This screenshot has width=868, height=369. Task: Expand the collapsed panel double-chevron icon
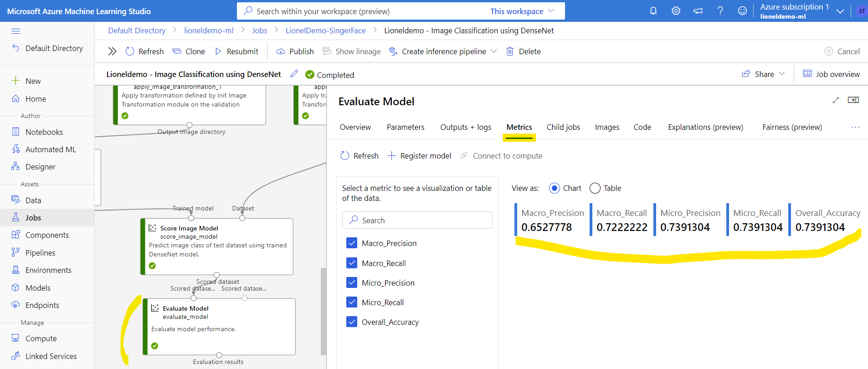pyautogui.click(x=112, y=51)
